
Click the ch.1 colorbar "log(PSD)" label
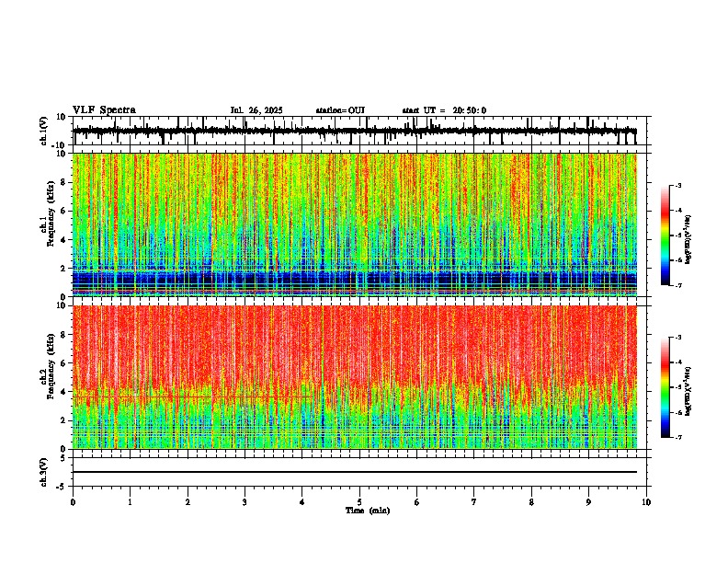point(688,239)
